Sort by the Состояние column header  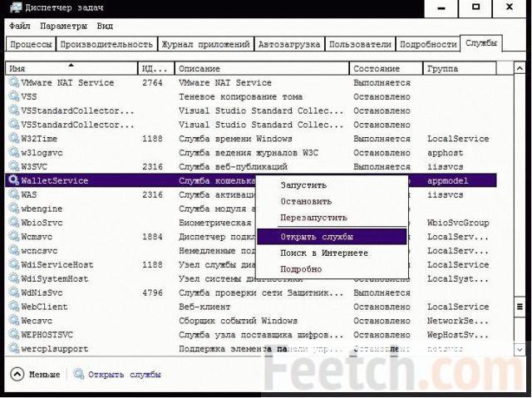[x=387, y=68]
